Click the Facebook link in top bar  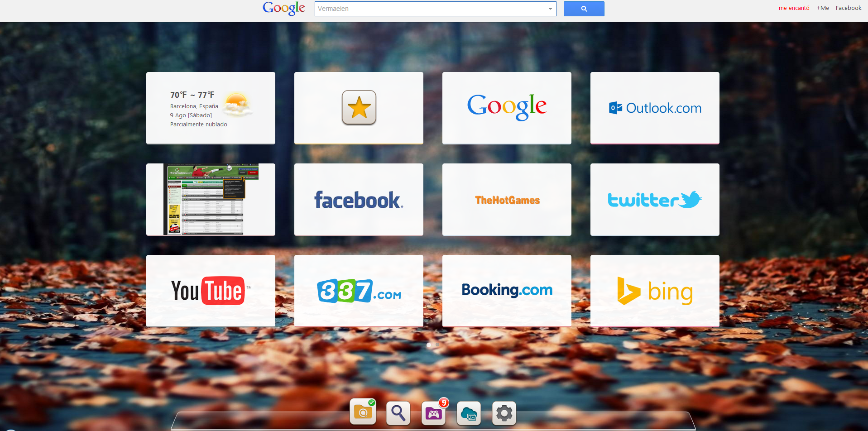[x=849, y=8]
